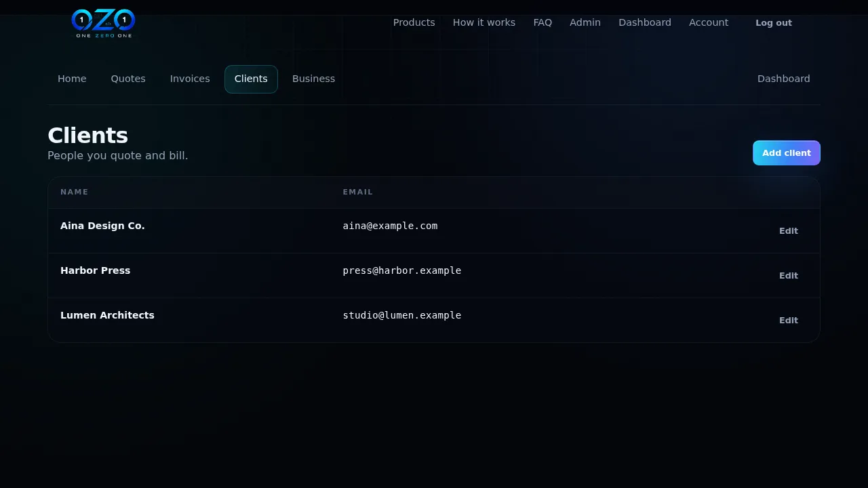The image size is (868, 488).
Task: Click the studio@lumen.example email
Action: coord(402,315)
